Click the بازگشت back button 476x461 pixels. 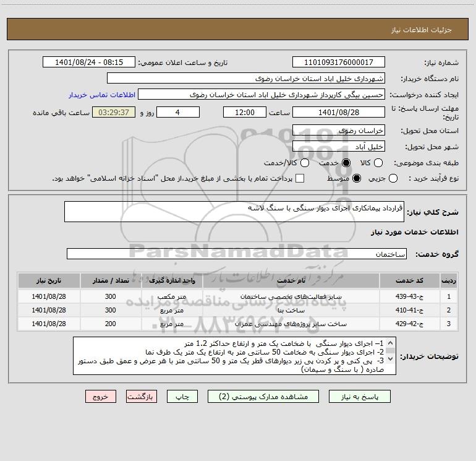(142, 397)
